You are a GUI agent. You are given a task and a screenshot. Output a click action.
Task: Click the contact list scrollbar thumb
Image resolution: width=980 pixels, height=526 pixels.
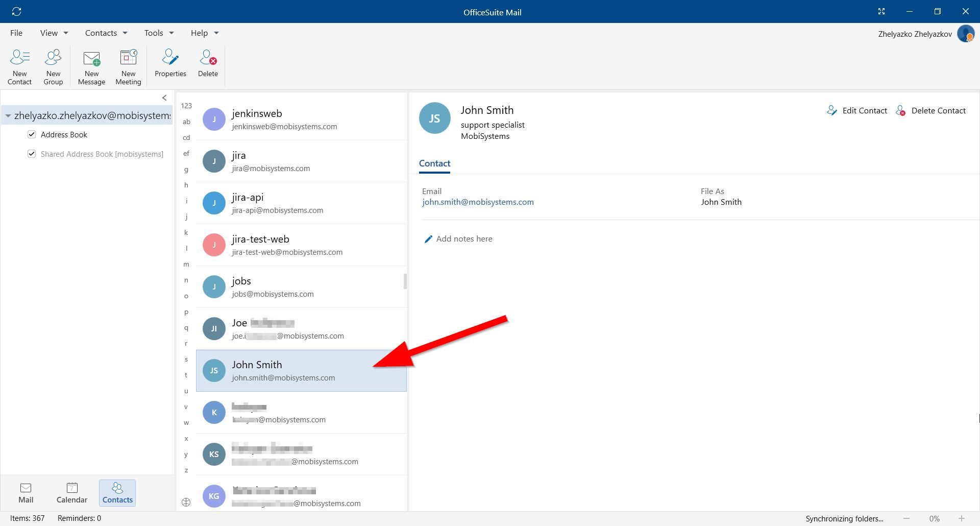(405, 281)
